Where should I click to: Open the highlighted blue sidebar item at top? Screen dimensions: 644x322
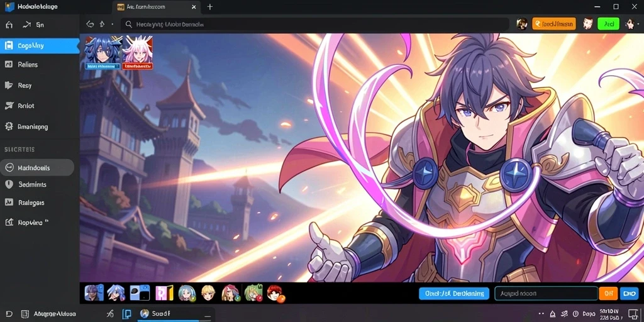tap(40, 45)
